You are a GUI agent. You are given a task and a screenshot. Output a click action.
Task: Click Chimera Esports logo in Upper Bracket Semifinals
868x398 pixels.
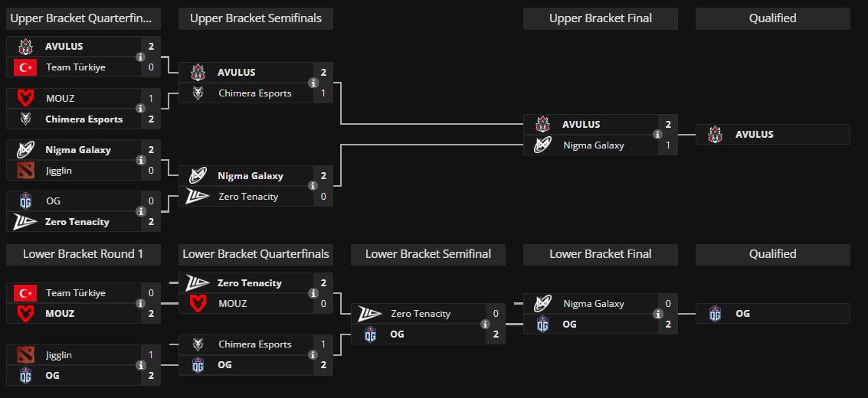[198, 93]
